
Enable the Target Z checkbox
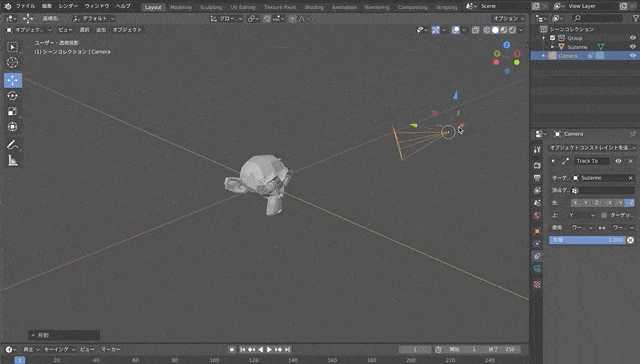click(604, 215)
